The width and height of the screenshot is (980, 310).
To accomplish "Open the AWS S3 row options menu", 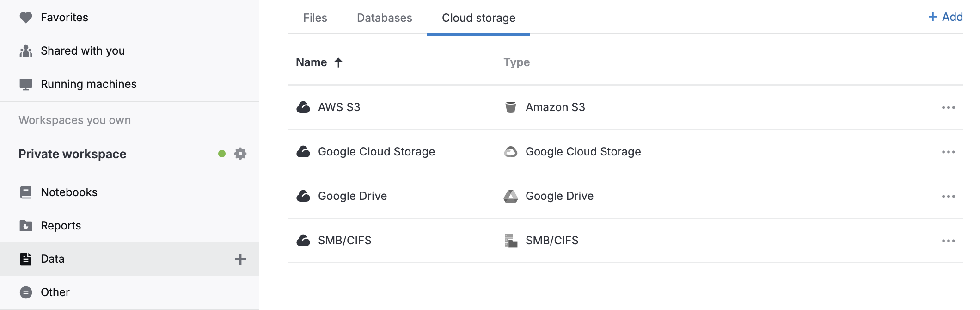I will [x=949, y=107].
